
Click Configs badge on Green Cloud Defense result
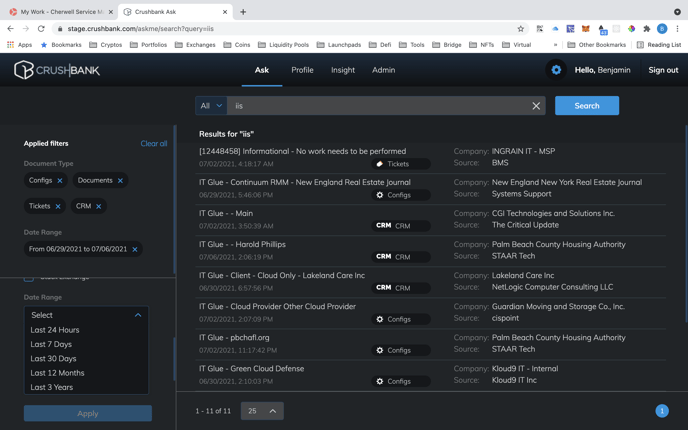(401, 381)
